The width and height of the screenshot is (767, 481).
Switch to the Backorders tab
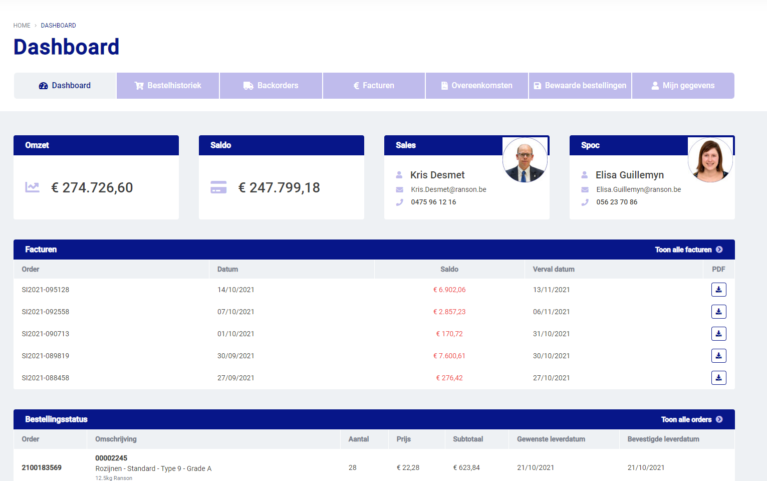point(270,86)
